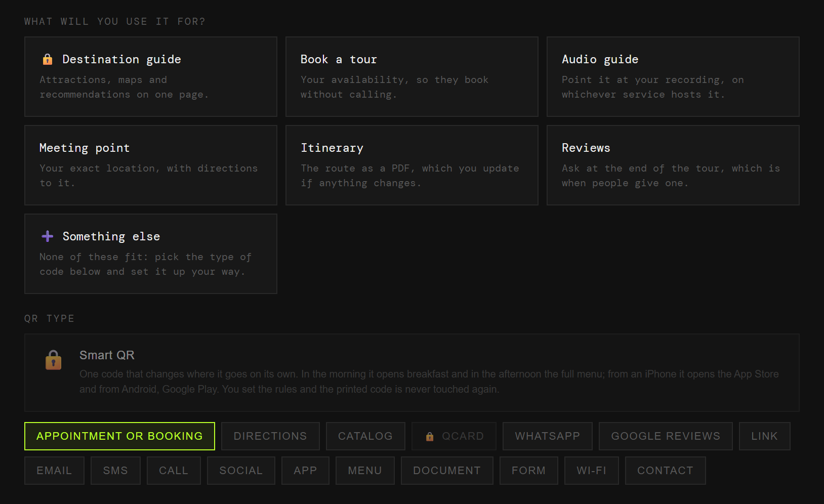Choose the Google Reviews QR type
This screenshot has width=824, height=504.
[666, 436]
